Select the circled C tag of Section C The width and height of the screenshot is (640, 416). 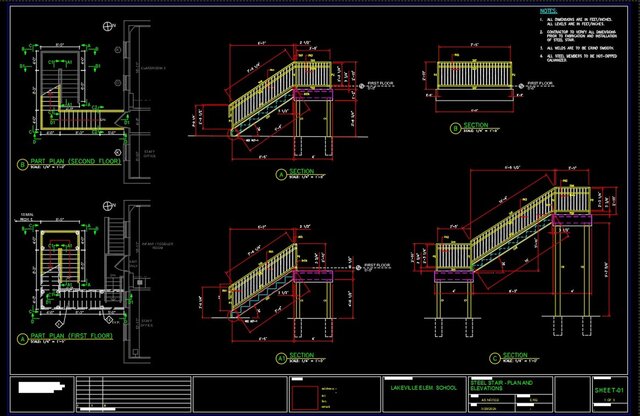coord(494,357)
